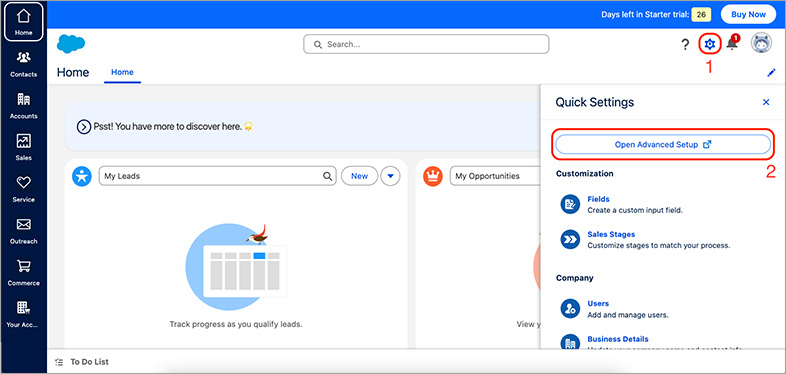This screenshot has width=786, height=374.
Task: Open the user avatar profile menu
Action: 761,43
